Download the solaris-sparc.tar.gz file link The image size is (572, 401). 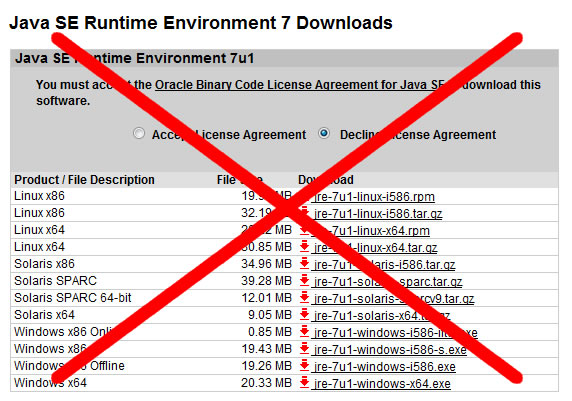(388, 282)
